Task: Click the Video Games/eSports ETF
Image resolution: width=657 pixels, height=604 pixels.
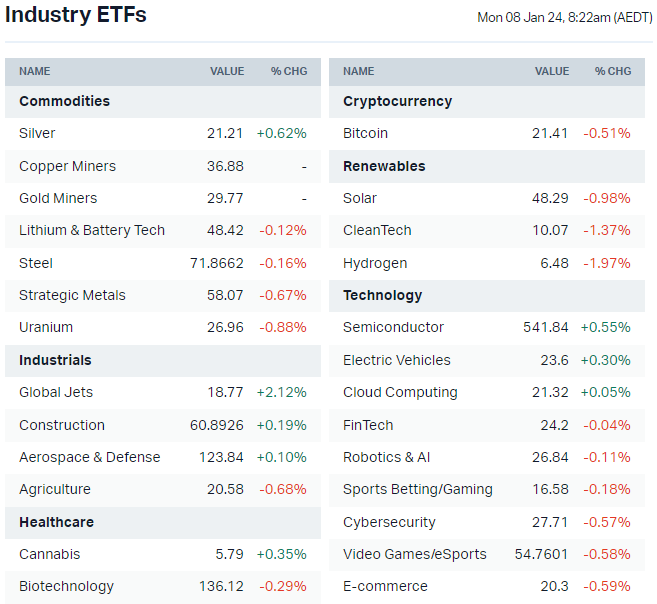Action: (x=414, y=554)
